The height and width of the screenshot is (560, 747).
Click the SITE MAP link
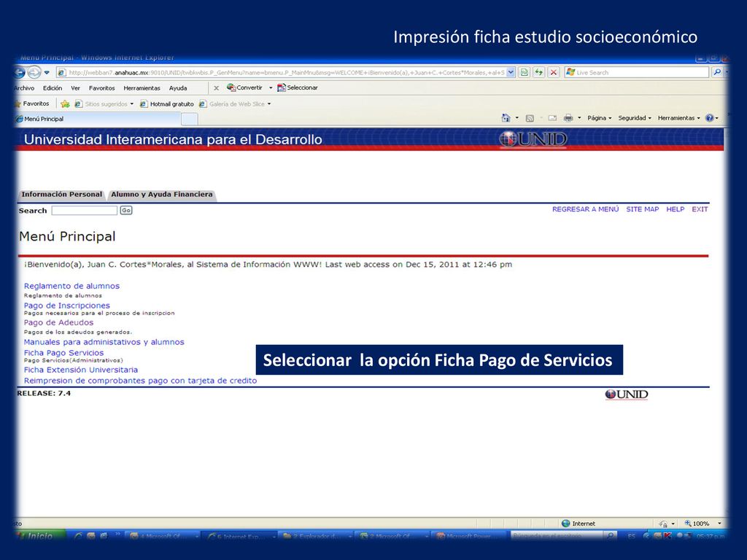[642, 209]
